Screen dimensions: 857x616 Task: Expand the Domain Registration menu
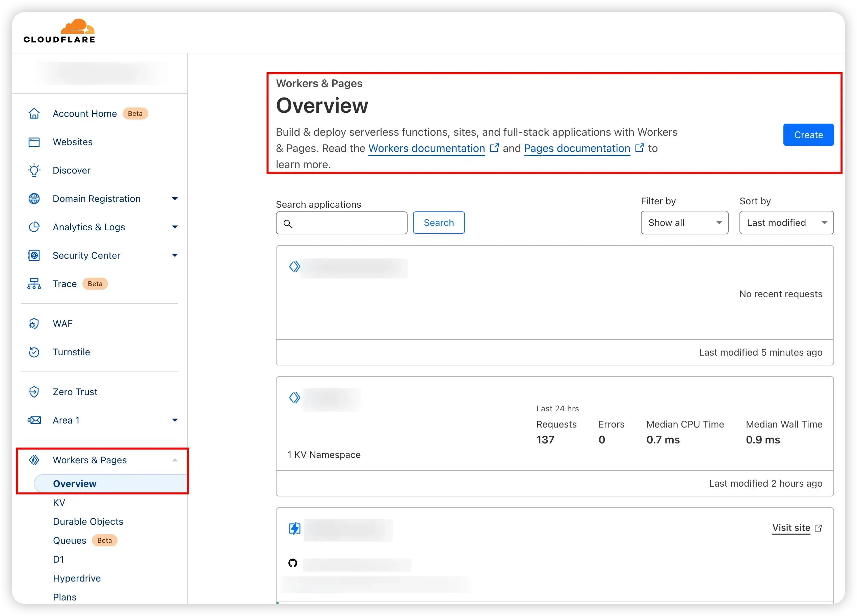tap(175, 199)
